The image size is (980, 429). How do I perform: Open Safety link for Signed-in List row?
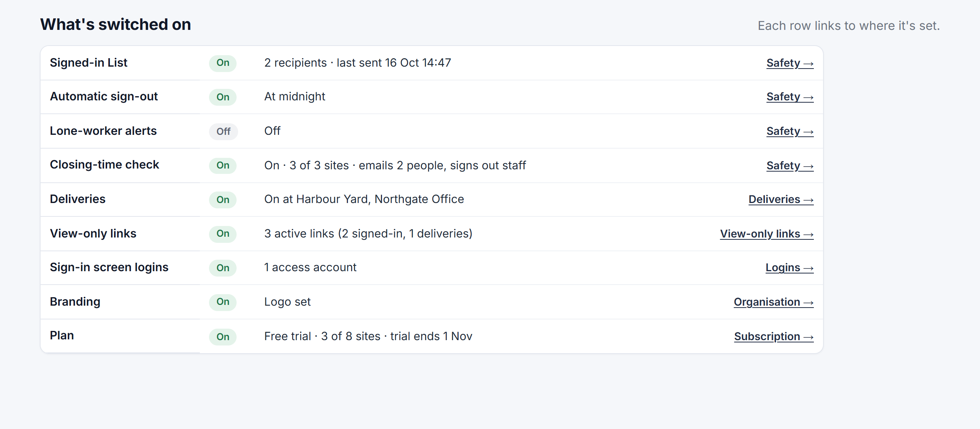point(790,63)
